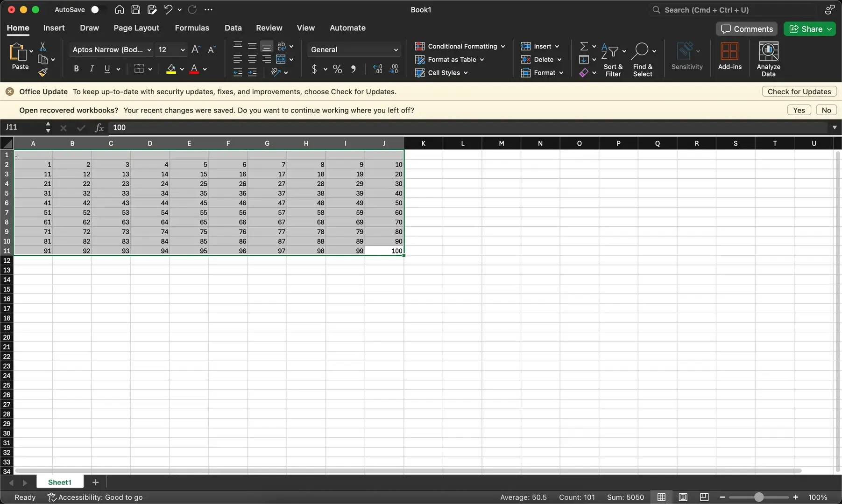Click the Increase Decimal icon

tap(378, 69)
